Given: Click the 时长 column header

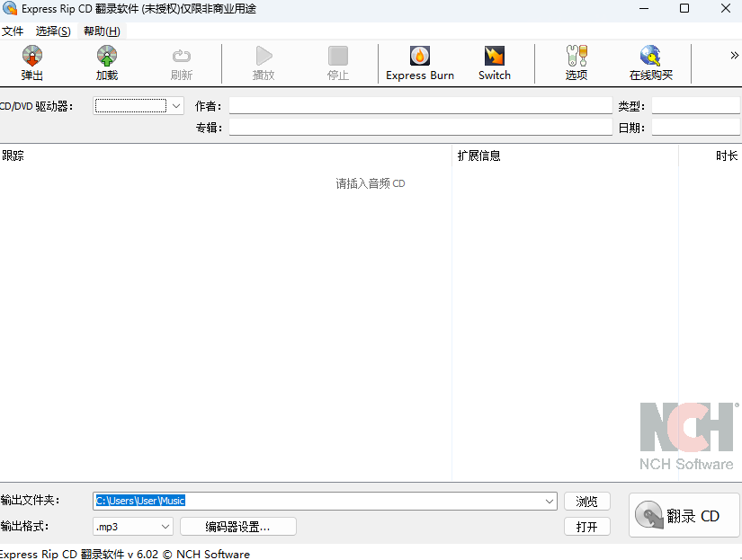Looking at the screenshot, I should pyautogui.click(x=711, y=156).
